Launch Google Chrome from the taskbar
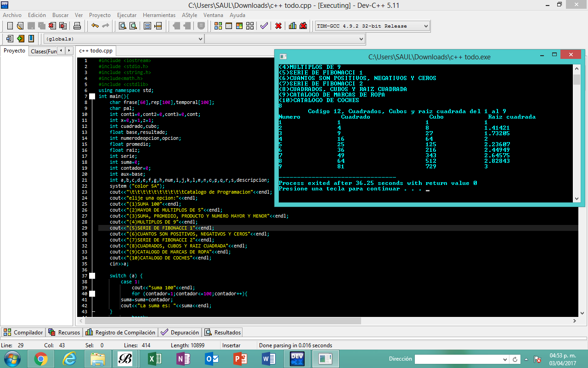The height and width of the screenshot is (368, 588). 41,358
